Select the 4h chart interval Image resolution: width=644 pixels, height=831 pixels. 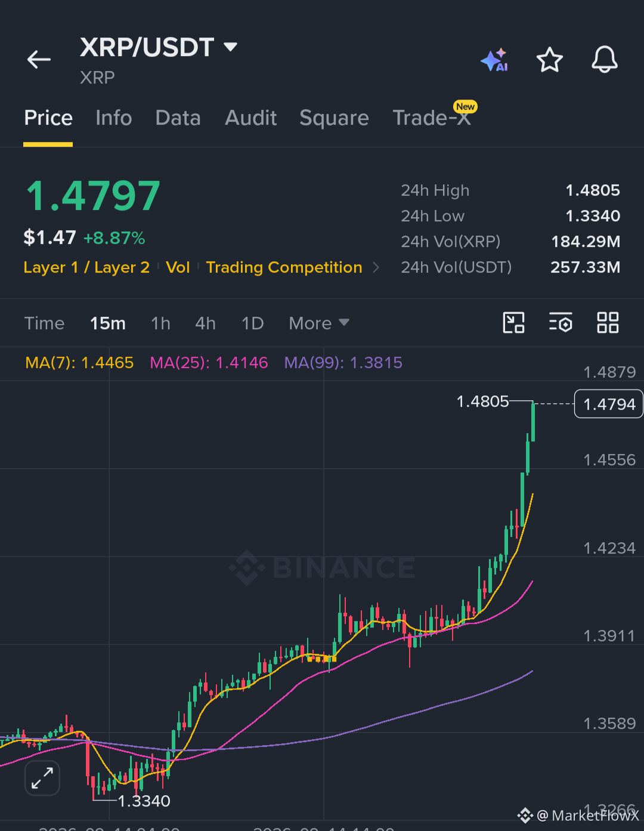pos(206,323)
